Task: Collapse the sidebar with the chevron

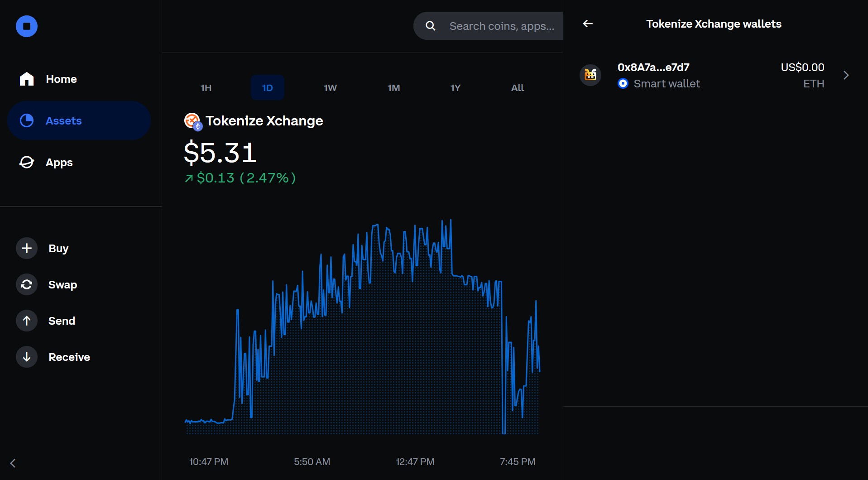Action: (13, 463)
